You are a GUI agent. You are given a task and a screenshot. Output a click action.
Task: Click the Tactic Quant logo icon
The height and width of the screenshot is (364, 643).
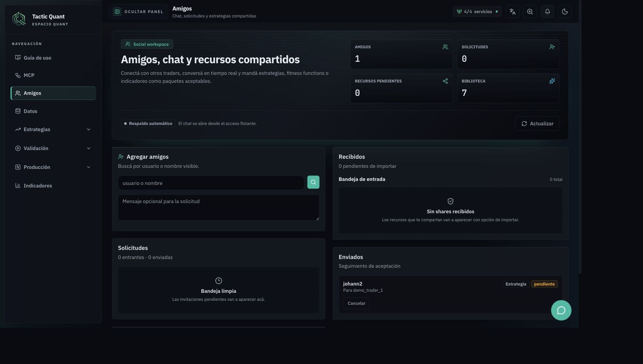click(19, 19)
